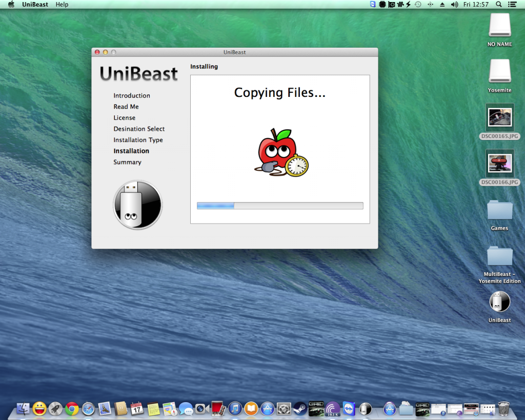
Task: Select MultiBeast - Yosemite Edition folder
Action: pos(499,265)
